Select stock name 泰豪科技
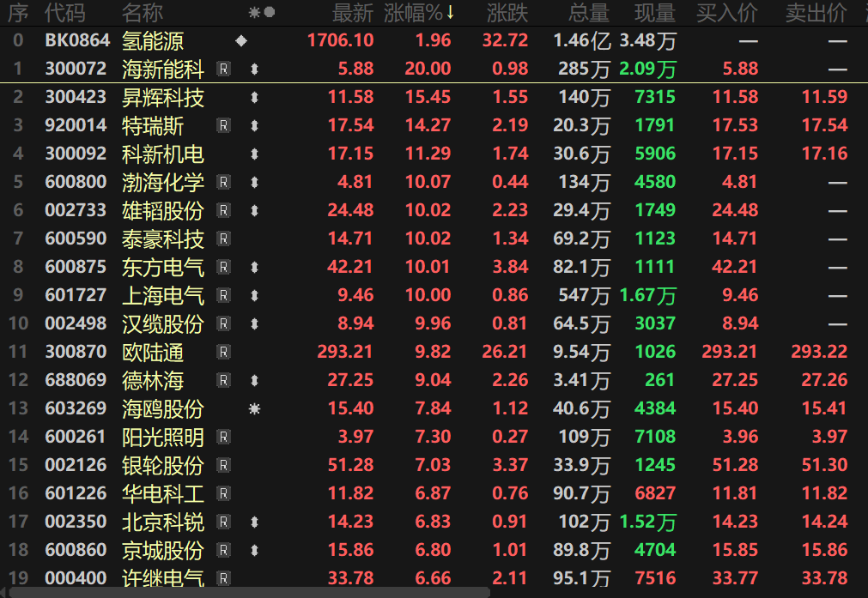The height and width of the screenshot is (598, 868). coord(163,239)
